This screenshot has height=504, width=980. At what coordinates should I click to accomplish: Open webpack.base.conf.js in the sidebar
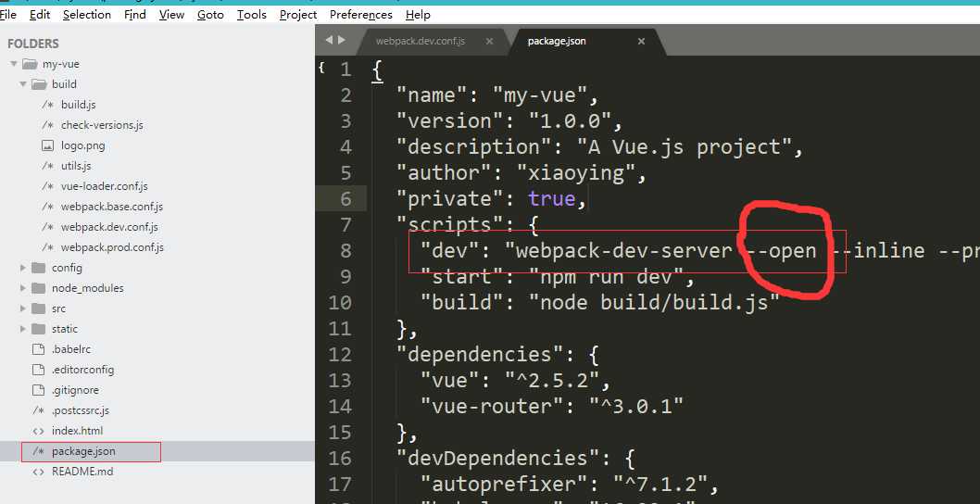pyautogui.click(x=112, y=207)
